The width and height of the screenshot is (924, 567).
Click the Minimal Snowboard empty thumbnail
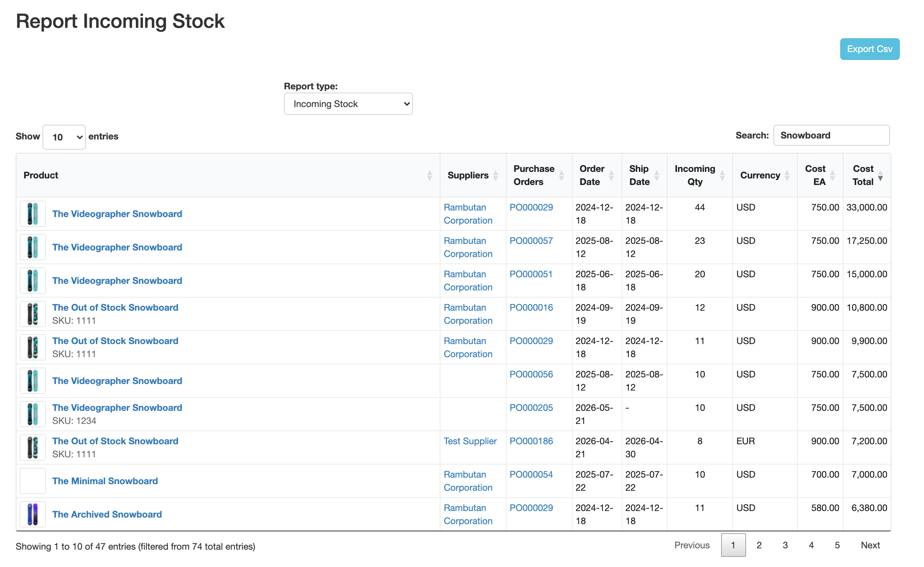pyautogui.click(x=33, y=481)
